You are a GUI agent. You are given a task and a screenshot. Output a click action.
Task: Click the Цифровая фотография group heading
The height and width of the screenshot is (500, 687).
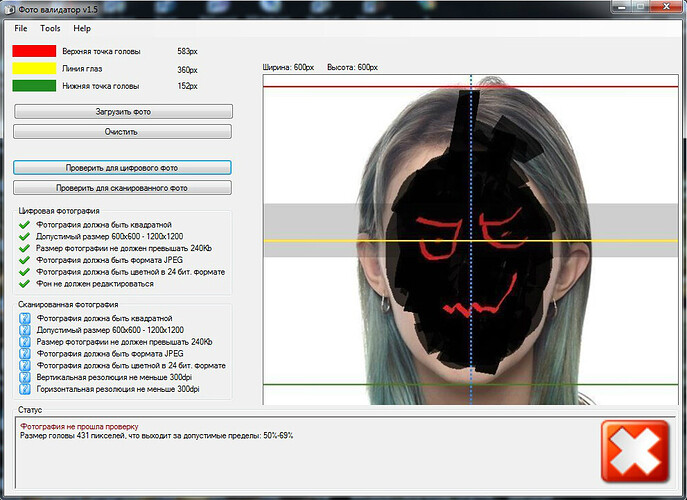[x=59, y=211]
